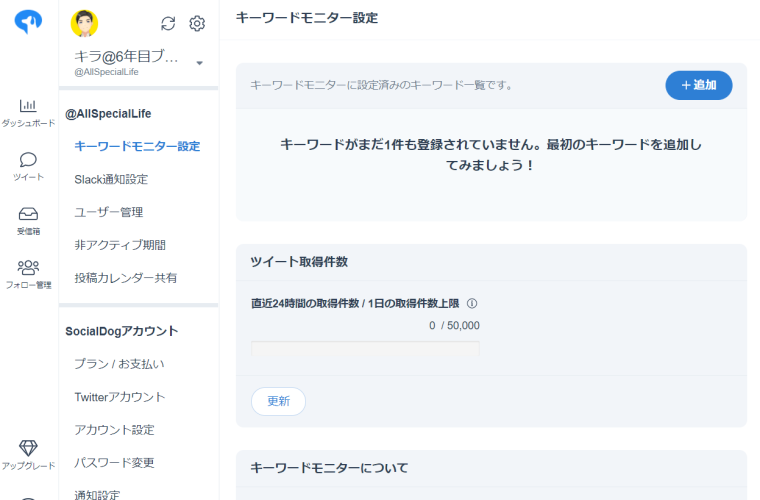Open the Inbox (受信箱) sidebar icon

coord(28,214)
